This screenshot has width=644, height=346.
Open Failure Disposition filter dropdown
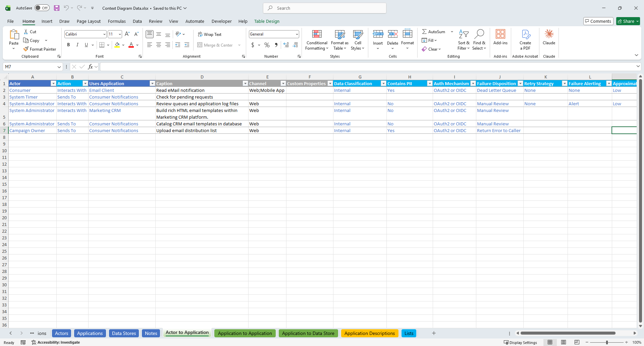point(520,83)
